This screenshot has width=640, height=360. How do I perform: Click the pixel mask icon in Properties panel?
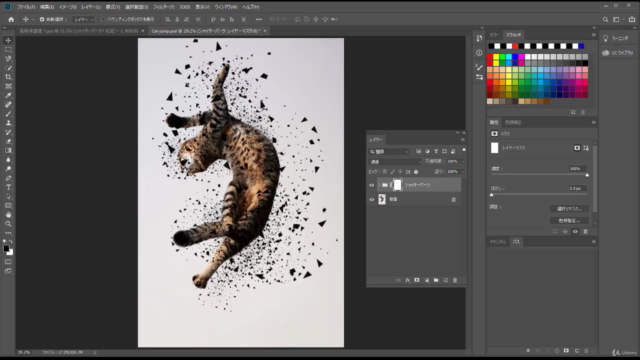577,148
